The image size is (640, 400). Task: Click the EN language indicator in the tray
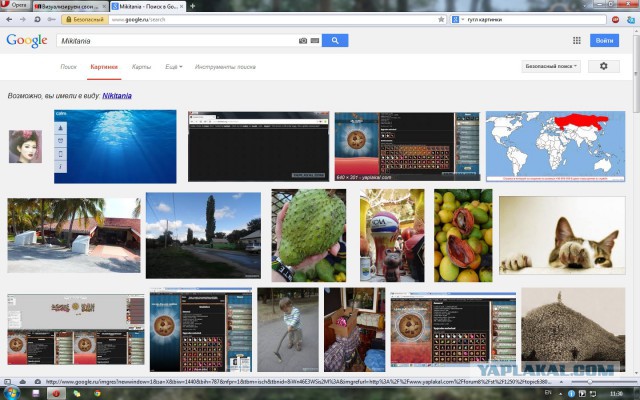coord(548,393)
